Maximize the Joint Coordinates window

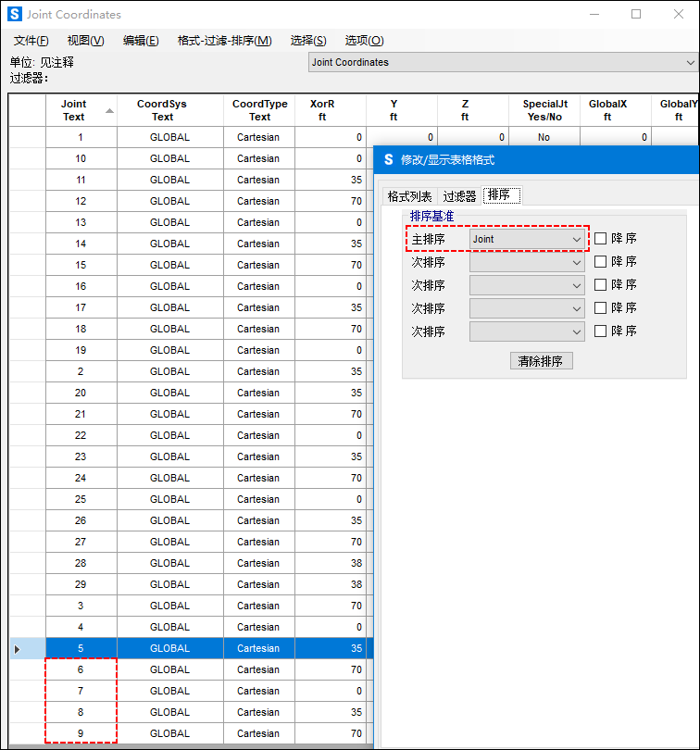coord(636,15)
